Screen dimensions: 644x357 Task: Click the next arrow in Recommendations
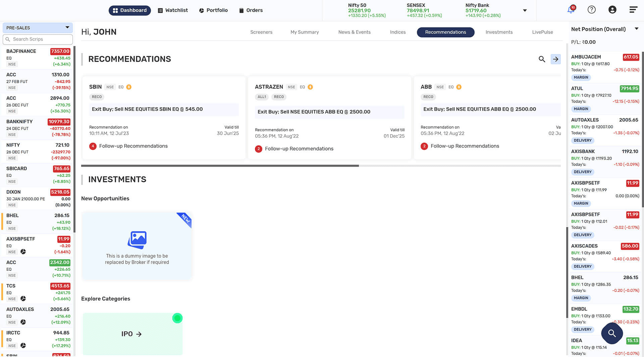click(x=556, y=59)
